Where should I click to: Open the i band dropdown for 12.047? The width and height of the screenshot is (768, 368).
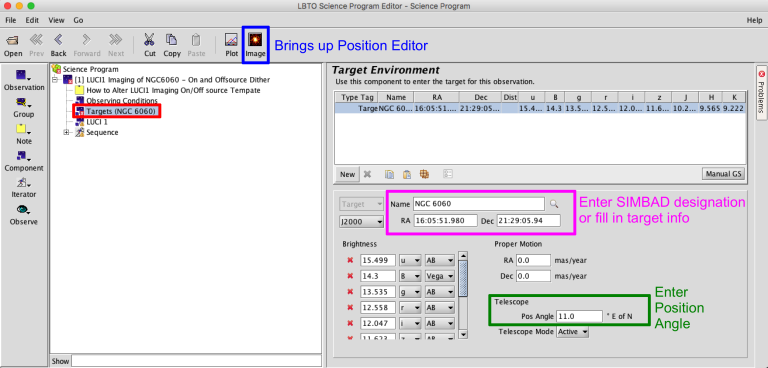[x=411, y=323]
